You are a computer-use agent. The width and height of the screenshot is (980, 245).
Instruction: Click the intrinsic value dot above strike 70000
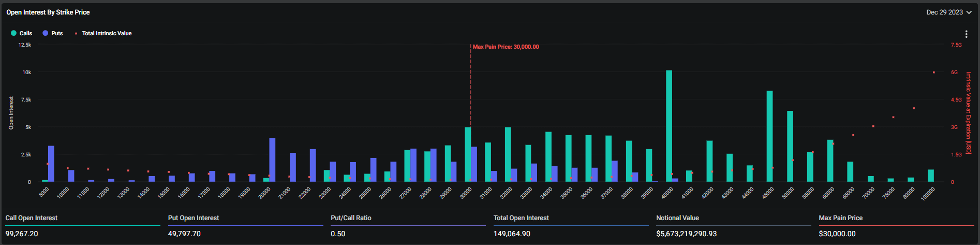(873, 126)
